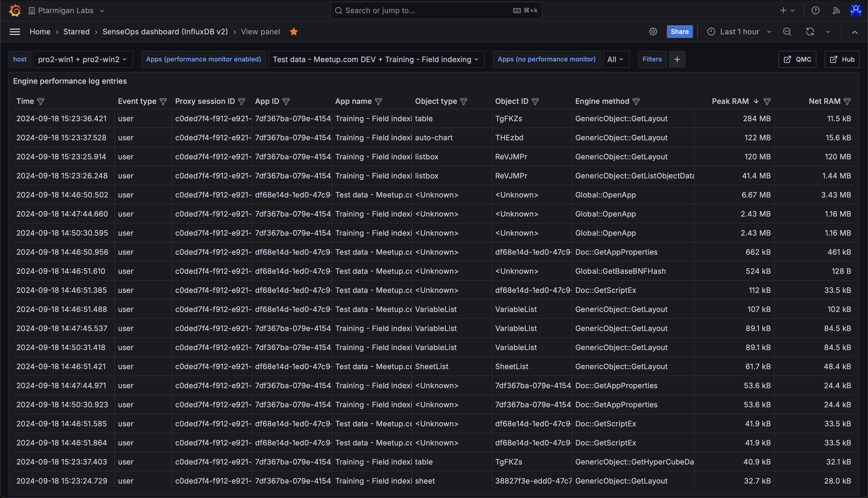The image size is (868, 498).
Task: Open the Last 1 hour time picker
Action: pos(739,31)
